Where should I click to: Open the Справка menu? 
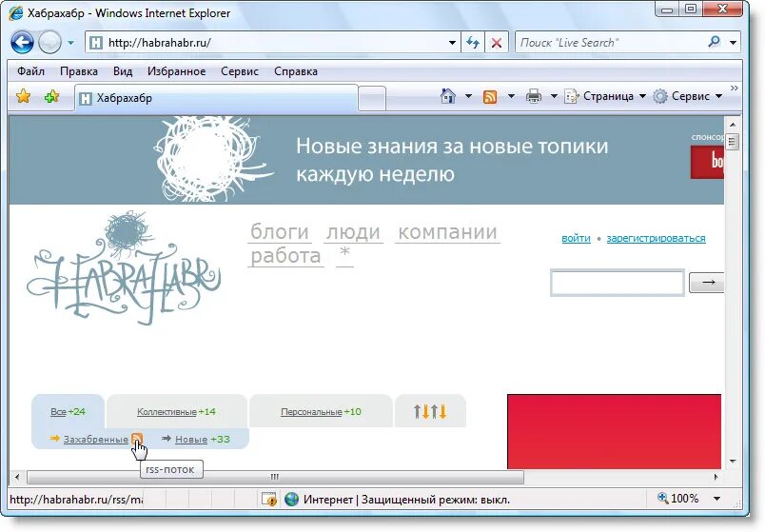click(296, 71)
